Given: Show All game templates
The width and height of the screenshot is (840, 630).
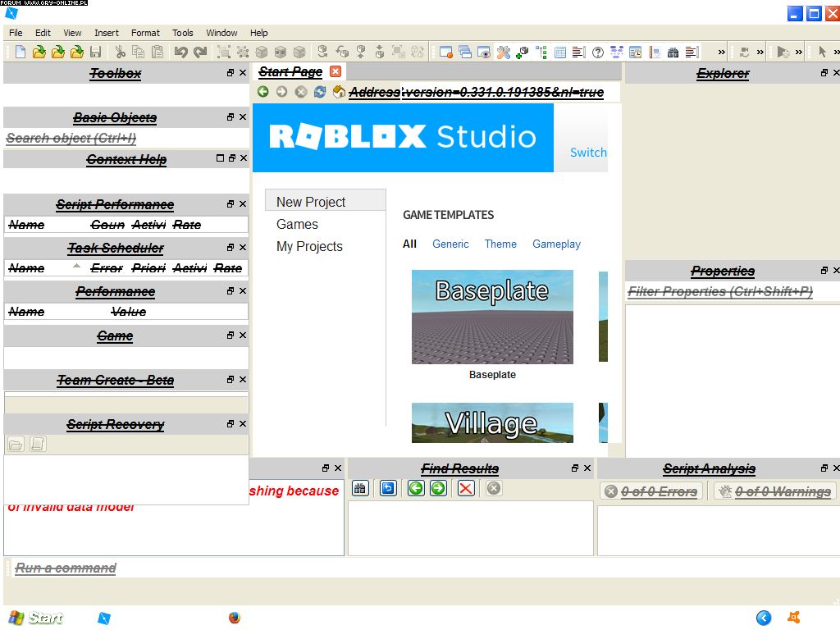Looking at the screenshot, I should [x=409, y=244].
